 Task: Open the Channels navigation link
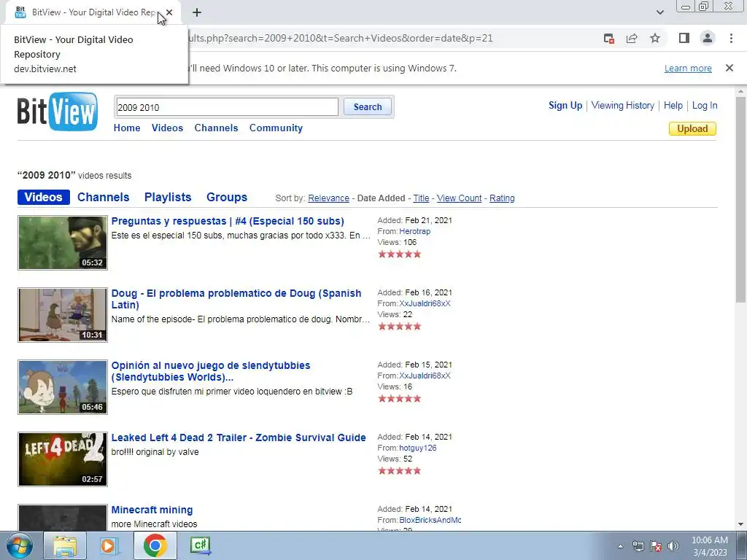pos(216,128)
